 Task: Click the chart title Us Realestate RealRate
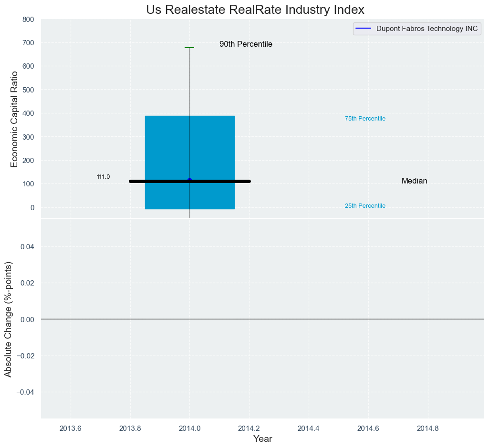[x=255, y=10]
